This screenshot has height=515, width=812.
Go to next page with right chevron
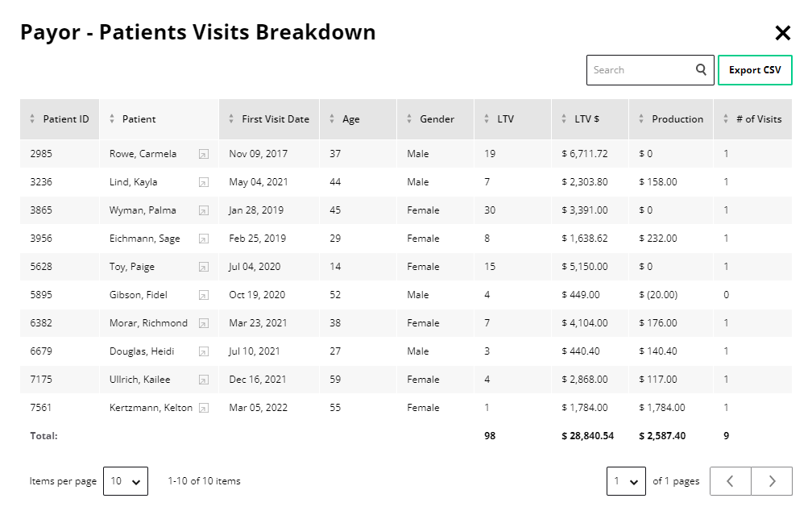(771, 480)
